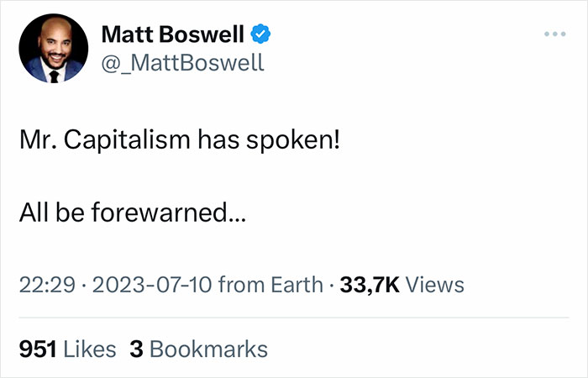
Task: Open the 951 likes count
Action: 38,349
